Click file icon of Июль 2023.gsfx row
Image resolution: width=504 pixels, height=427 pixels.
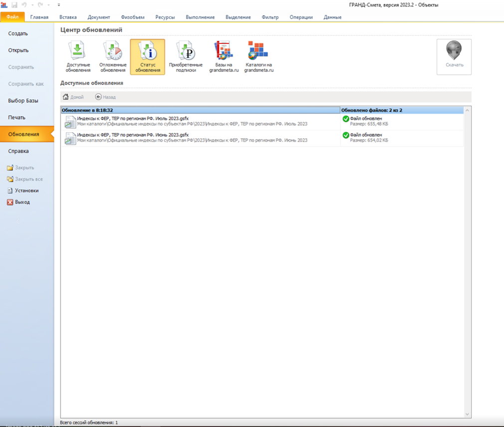[x=70, y=122]
